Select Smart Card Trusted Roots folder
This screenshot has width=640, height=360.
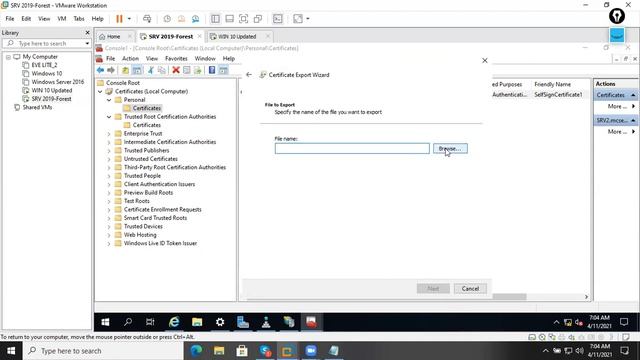[155, 218]
